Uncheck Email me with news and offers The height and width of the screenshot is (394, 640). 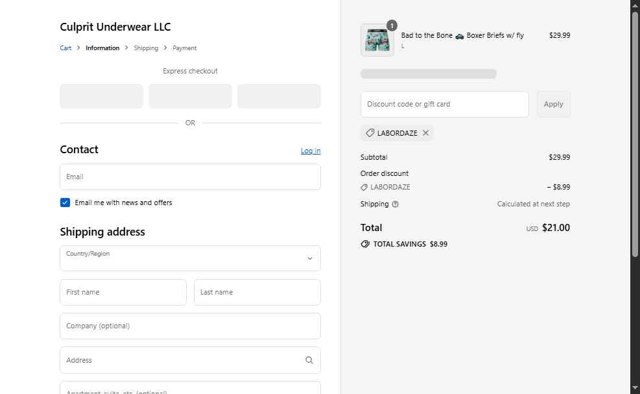pyautogui.click(x=65, y=203)
